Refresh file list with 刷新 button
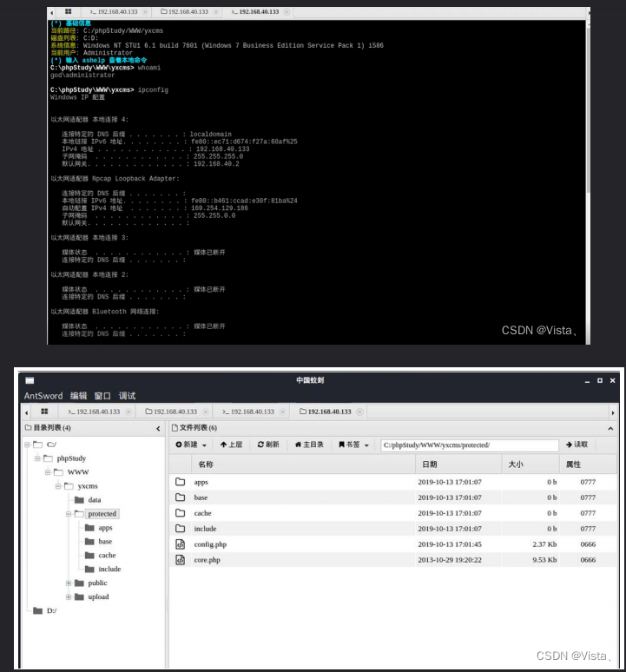 [x=268, y=445]
